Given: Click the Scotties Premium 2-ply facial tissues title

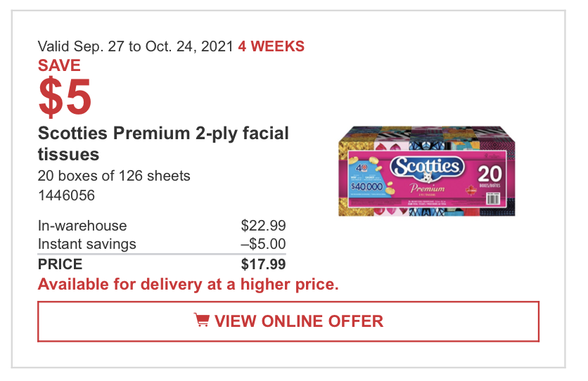Looking at the screenshot, I should tap(163, 143).
